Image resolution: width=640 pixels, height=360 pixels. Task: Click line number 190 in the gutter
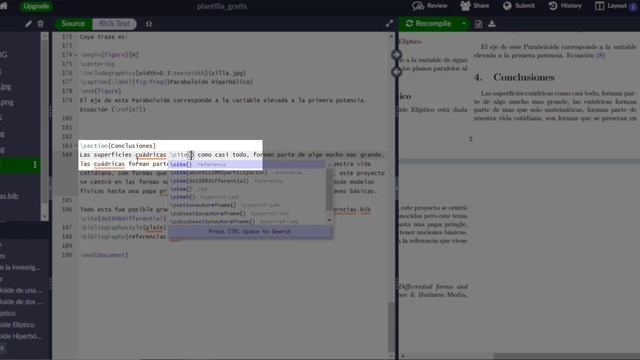click(x=67, y=255)
